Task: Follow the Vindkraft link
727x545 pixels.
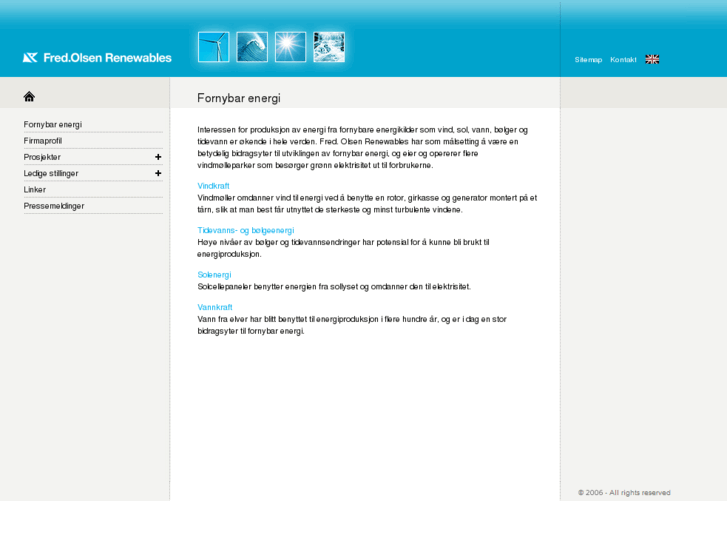Action: [213, 186]
